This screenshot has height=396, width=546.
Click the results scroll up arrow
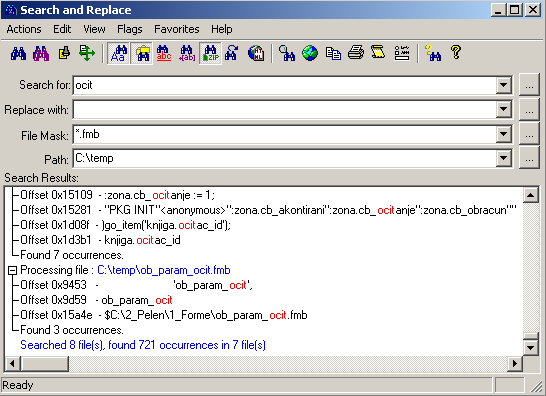530,195
